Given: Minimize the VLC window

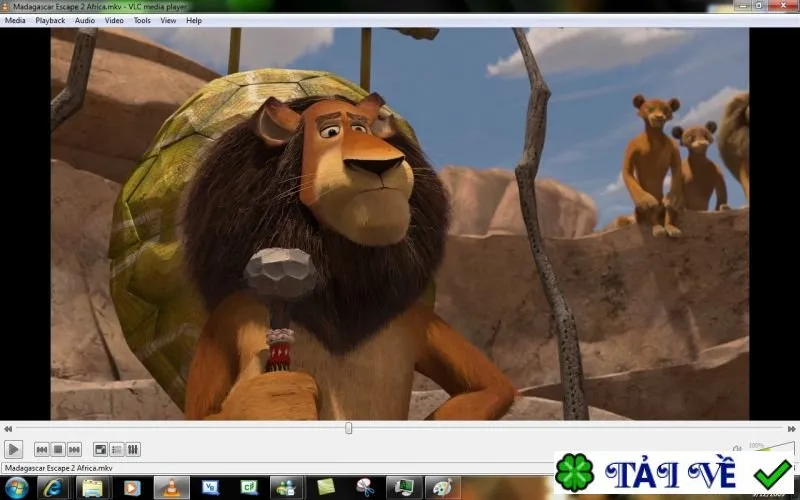Looking at the screenshot, I should (x=743, y=5).
